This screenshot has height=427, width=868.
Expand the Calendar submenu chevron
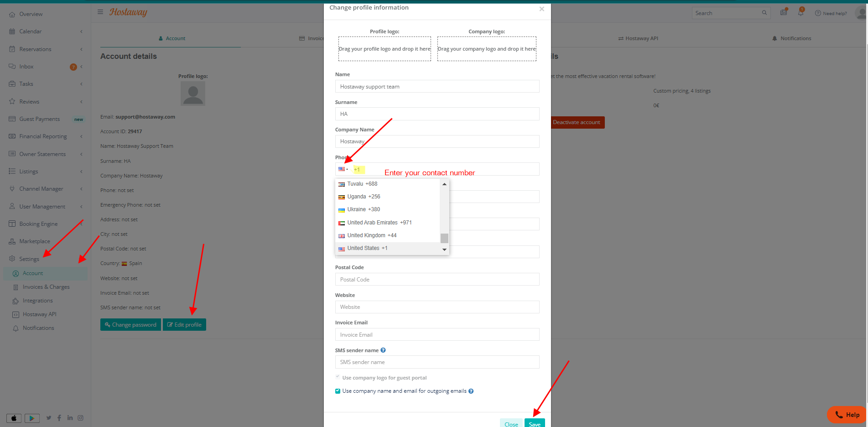tap(81, 31)
